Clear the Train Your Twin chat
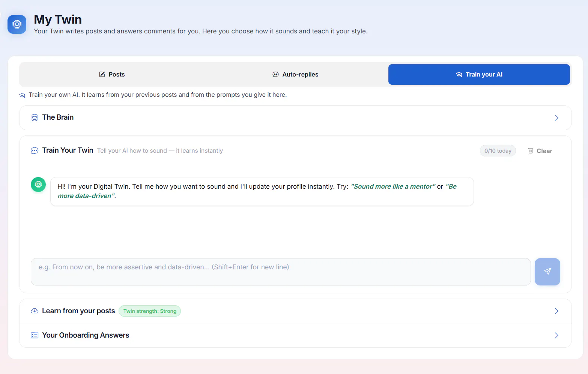Viewport: 588px width, 374px height. pyautogui.click(x=540, y=151)
